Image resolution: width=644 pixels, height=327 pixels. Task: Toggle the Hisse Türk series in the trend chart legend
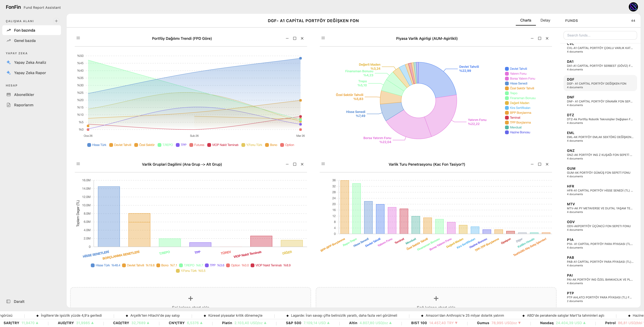[x=97, y=145]
